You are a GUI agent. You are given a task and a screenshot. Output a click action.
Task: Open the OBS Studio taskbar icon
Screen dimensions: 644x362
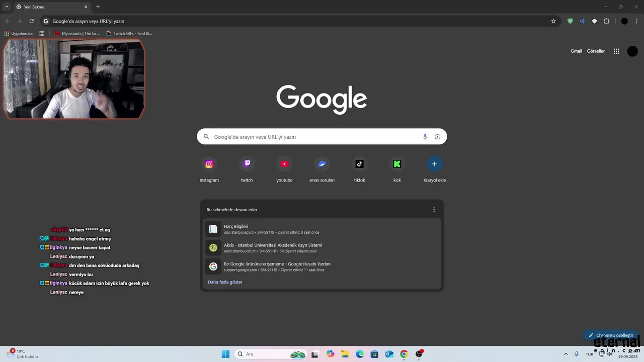tap(419, 354)
